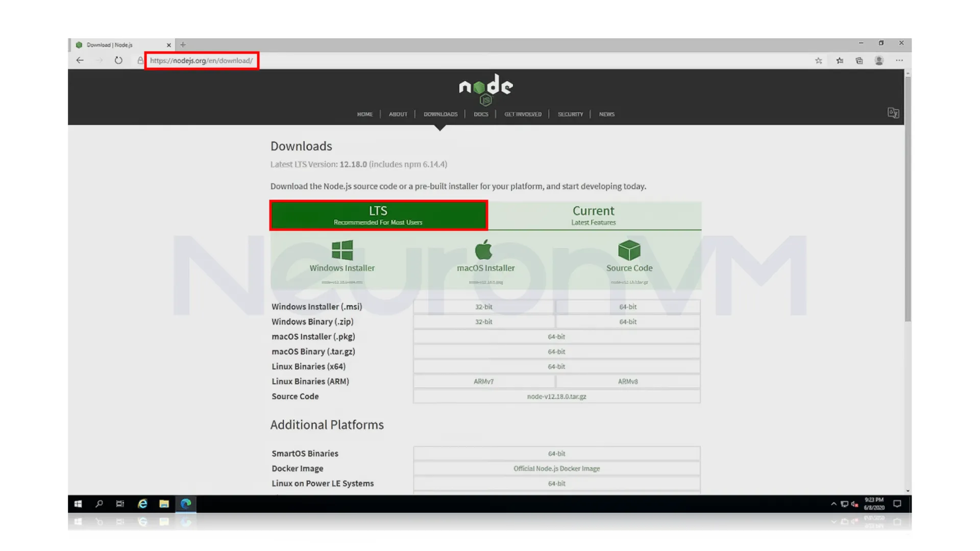The image size is (980, 551).
Task: Close the Download | Node.js tab
Action: click(x=169, y=45)
